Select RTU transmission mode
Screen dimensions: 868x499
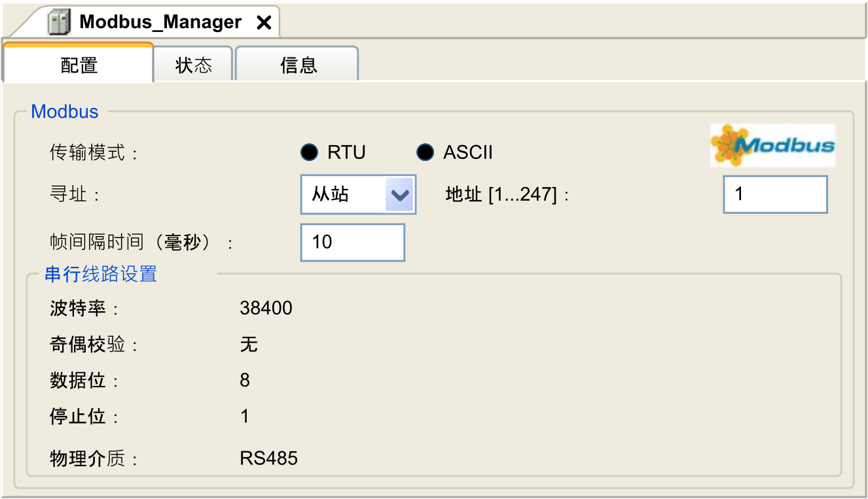pos(308,152)
